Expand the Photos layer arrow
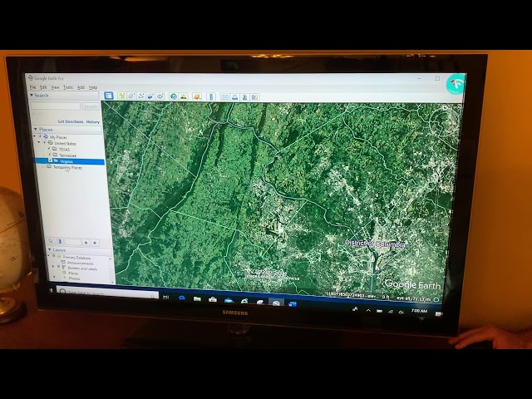Screen dimensions: 532x399 coord(54,278)
